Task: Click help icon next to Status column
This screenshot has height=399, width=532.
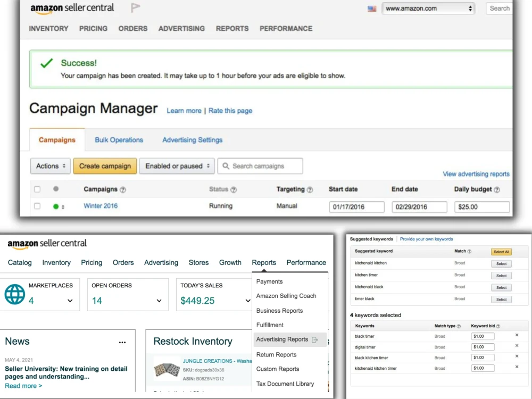Action: coord(234,190)
